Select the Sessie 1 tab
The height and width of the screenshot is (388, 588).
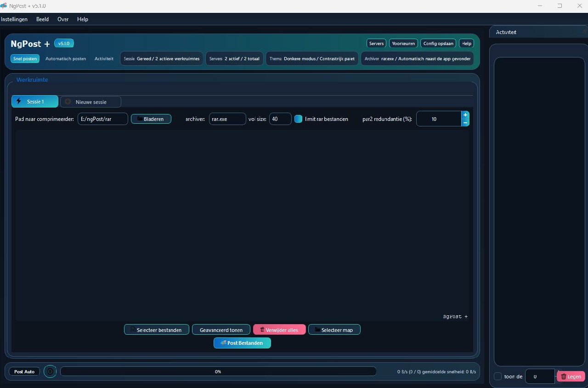(x=35, y=102)
